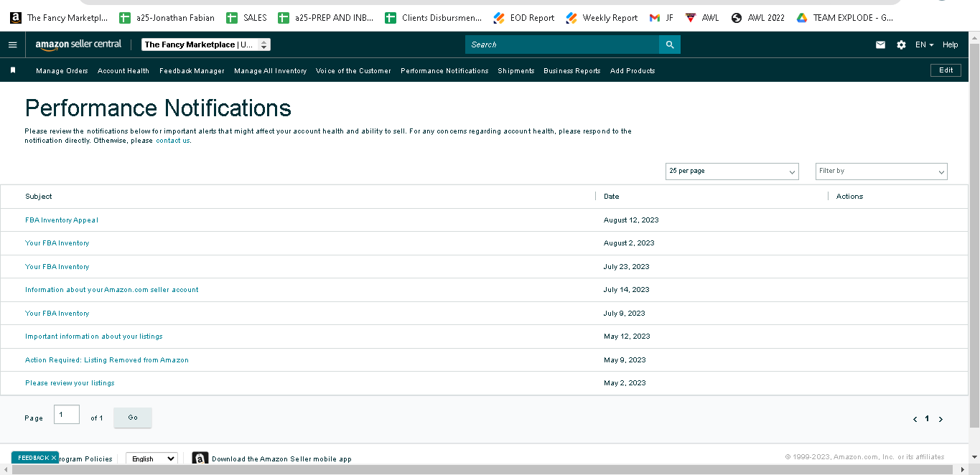The image size is (980, 475).
Task: Click the Actions column header
Action: [849, 197]
